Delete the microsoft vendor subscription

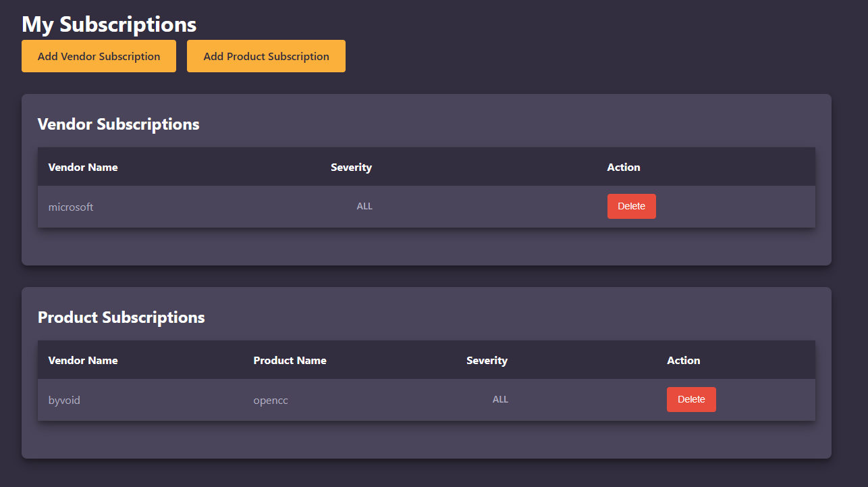pyautogui.click(x=631, y=206)
